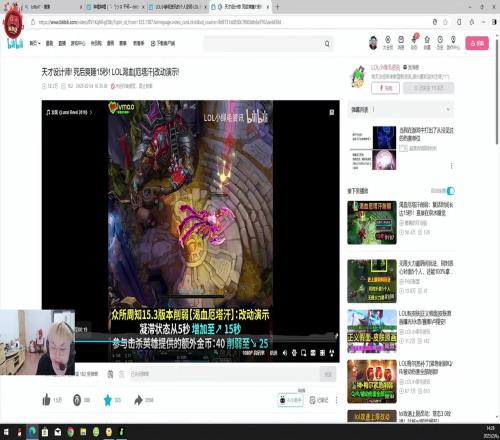This screenshot has width=500, height=440.
Task: Open the uploader avatar beside video title
Action: [358, 77]
